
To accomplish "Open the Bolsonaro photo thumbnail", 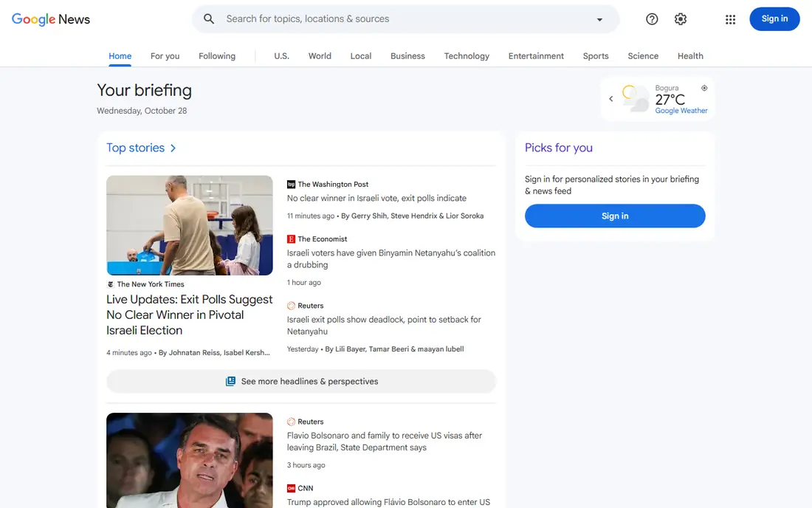I will 190,460.
